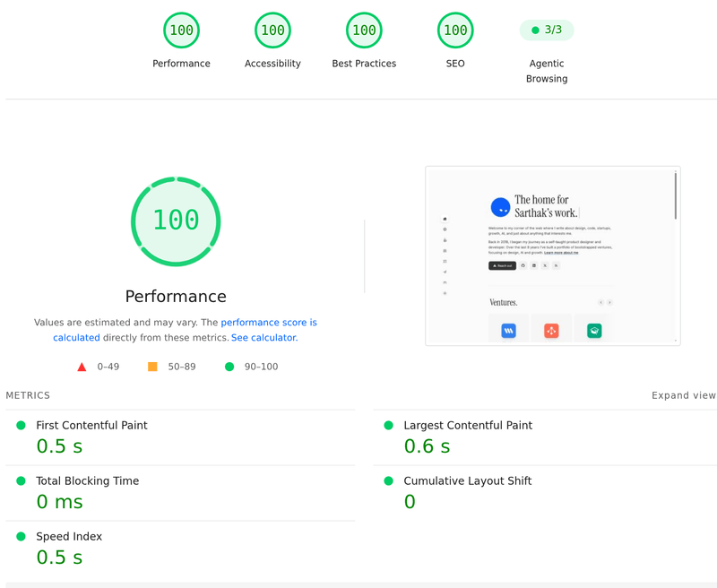Click the green dot beside Cumulative Layout Shift
Screen dimensions: 717x588
(x=389, y=480)
